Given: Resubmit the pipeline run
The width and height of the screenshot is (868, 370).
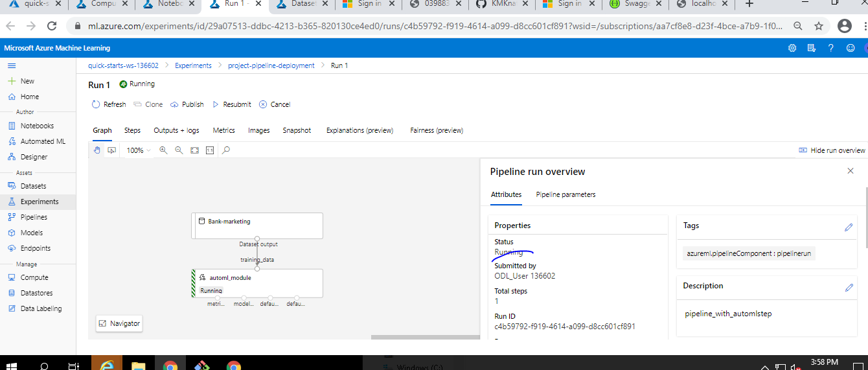Looking at the screenshot, I should [231, 104].
